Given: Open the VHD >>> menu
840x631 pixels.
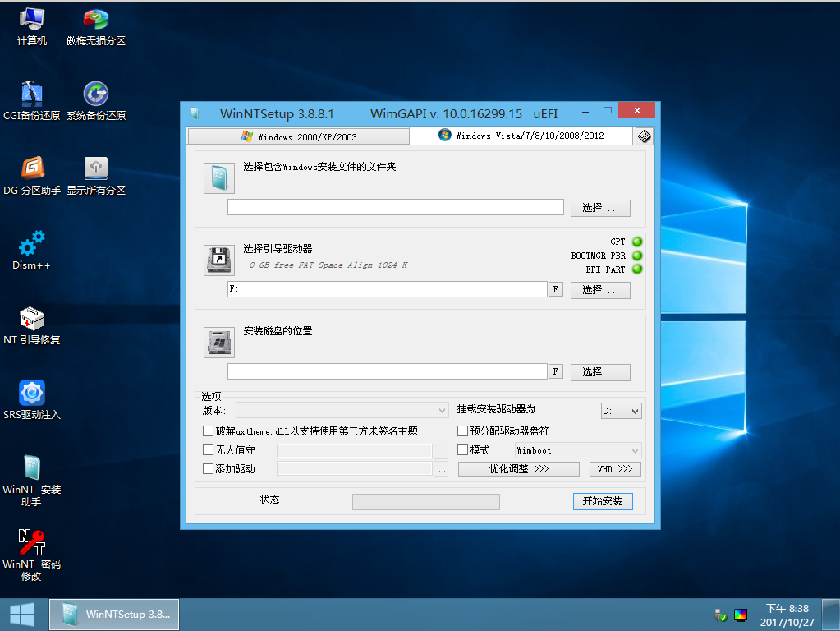Looking at the screenshot, I should (615, 469).
